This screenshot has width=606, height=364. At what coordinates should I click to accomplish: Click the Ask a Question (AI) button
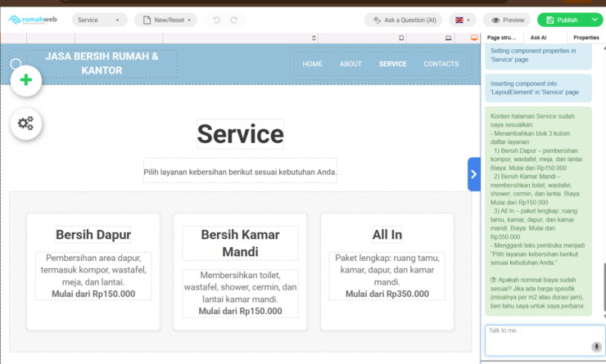click(x=404, y=20)
